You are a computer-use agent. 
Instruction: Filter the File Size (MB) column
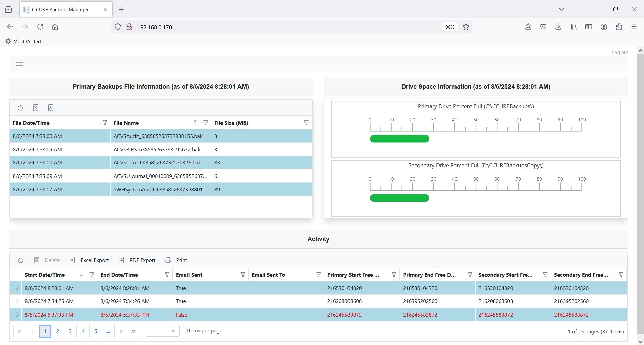click(306, 123)
